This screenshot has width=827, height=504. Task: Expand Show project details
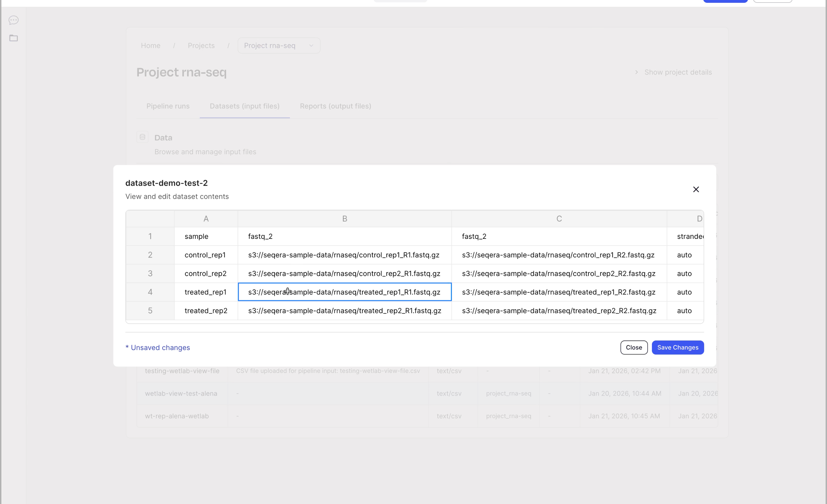click(673, 72)
